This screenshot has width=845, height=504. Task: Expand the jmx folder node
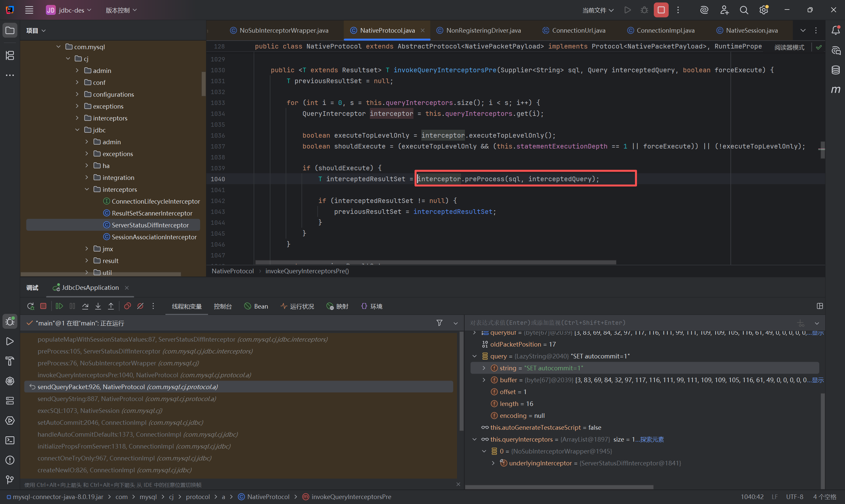coord(87,249)
